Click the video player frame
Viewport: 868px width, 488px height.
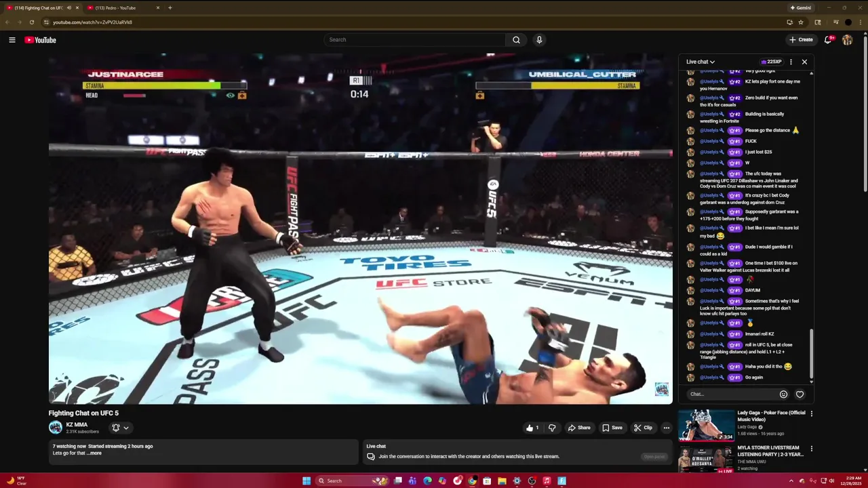(x=360, y=229)
